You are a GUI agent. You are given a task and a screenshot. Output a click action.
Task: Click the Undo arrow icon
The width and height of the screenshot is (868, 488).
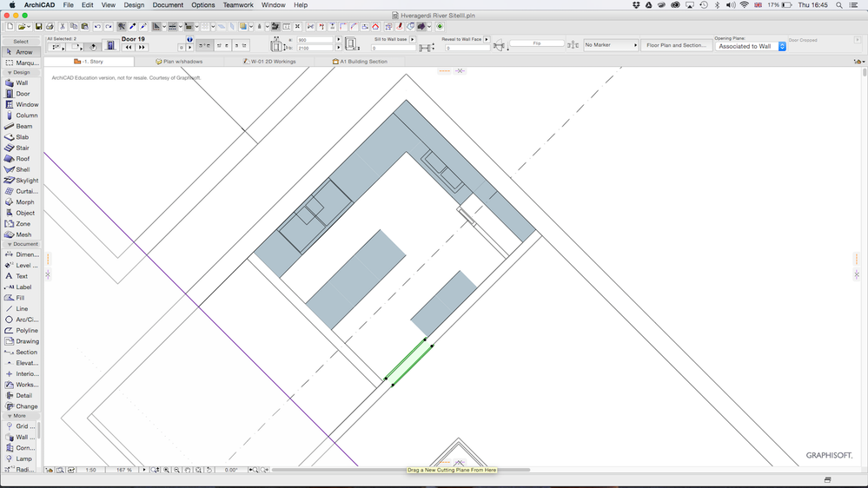tap(97, 27)
